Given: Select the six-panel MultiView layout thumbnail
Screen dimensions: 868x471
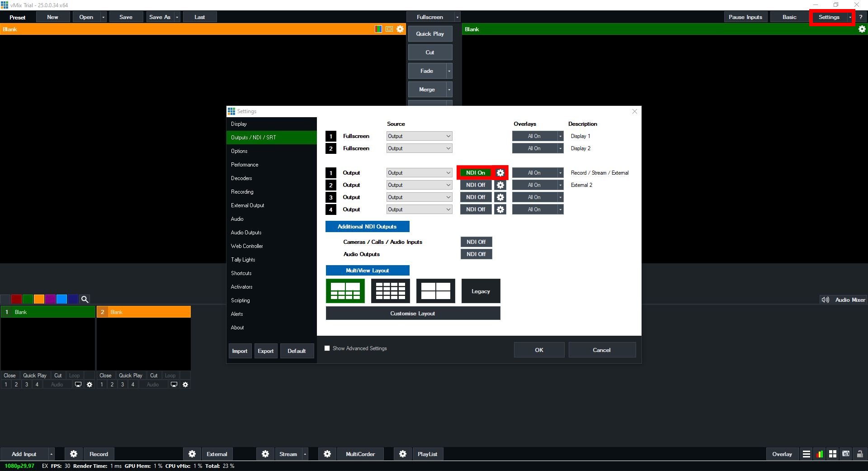Looking at the screenshot, I should click(345, 291).
